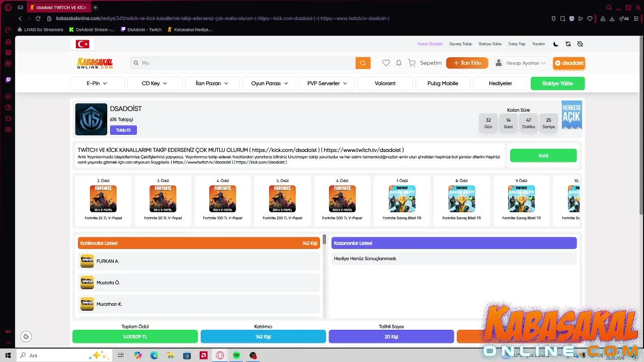The width and height of the screenshot is (644, 362).
Task: Open the orange dsadoist profile button
Action: [569, 63]
